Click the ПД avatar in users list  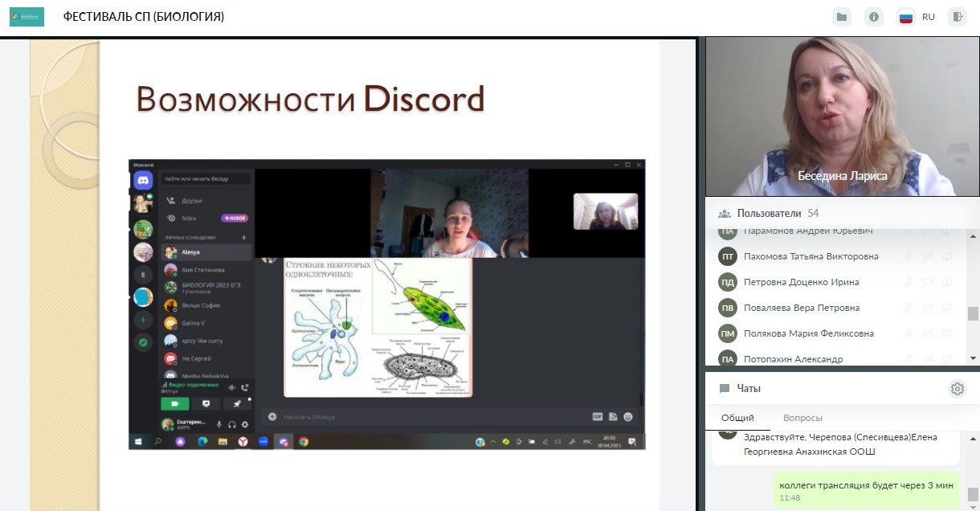(x=728, y=282)
